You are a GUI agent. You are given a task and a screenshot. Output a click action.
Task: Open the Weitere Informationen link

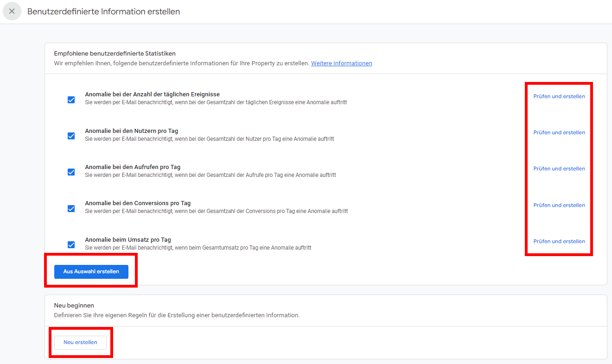(341, 63)
